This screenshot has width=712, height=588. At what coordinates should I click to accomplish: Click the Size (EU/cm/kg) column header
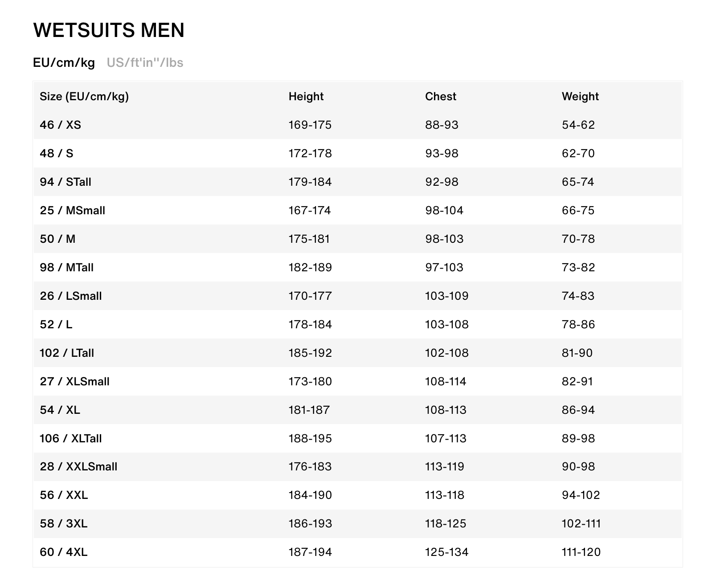[x=84, y=96]
